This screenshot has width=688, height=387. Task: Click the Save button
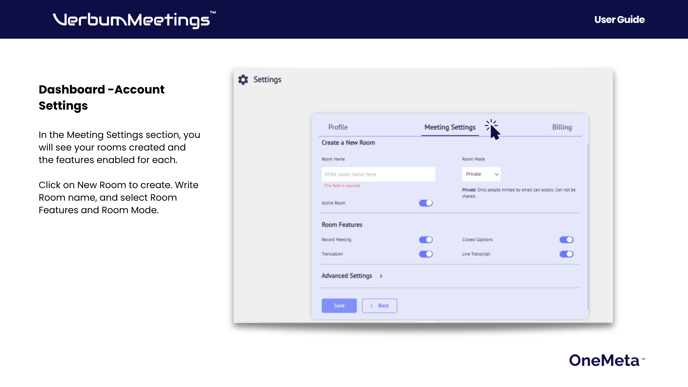339,306
